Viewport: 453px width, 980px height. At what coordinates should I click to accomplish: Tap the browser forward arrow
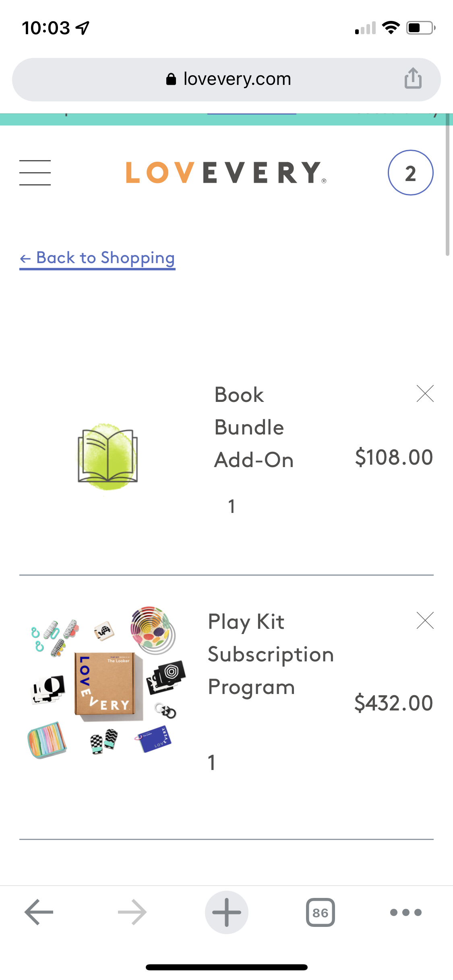coord(132,912)
